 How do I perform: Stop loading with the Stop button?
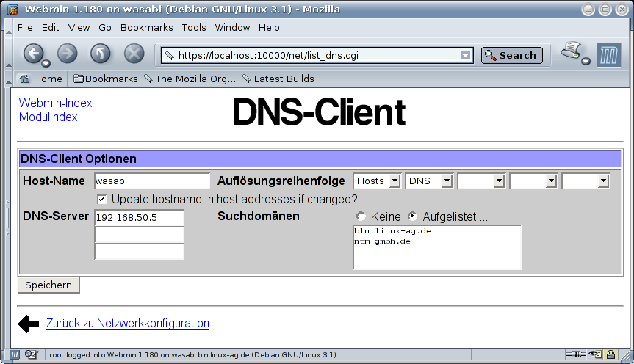coord(134,54)
